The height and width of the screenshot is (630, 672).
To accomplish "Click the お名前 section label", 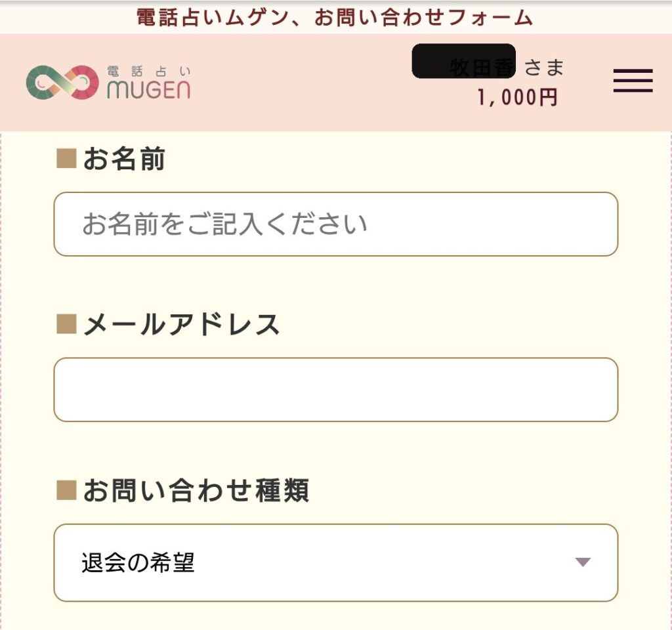I will tap(125, 157).
